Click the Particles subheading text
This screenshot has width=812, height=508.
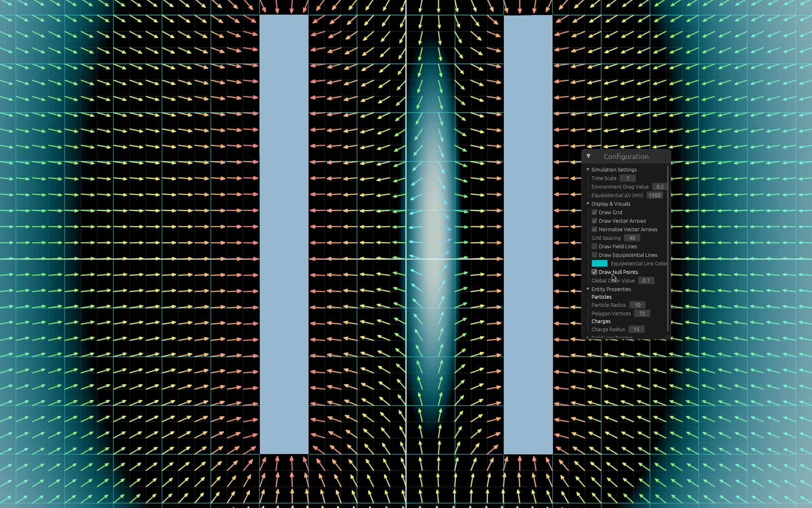(601, 297)
